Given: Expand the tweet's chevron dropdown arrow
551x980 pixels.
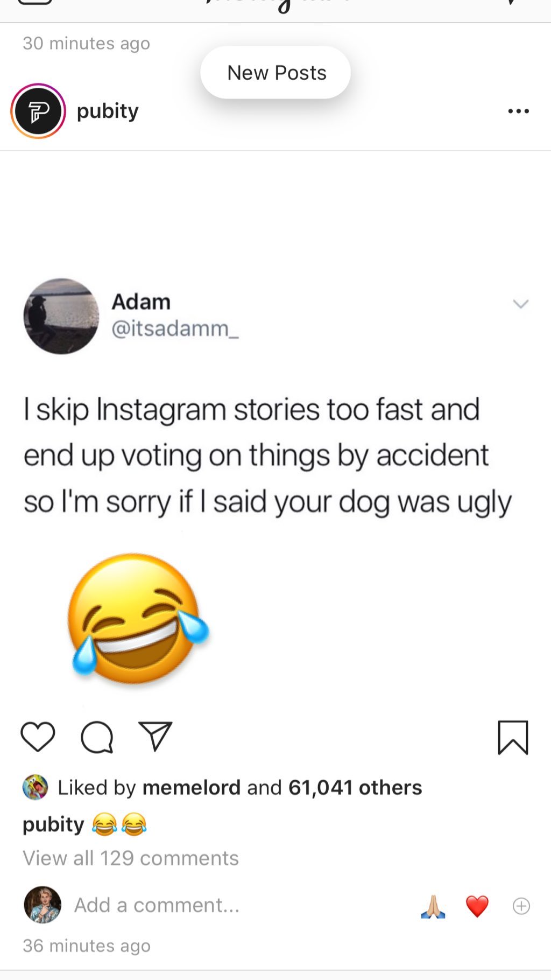Looking at the screenshot, I should point(520,304).
